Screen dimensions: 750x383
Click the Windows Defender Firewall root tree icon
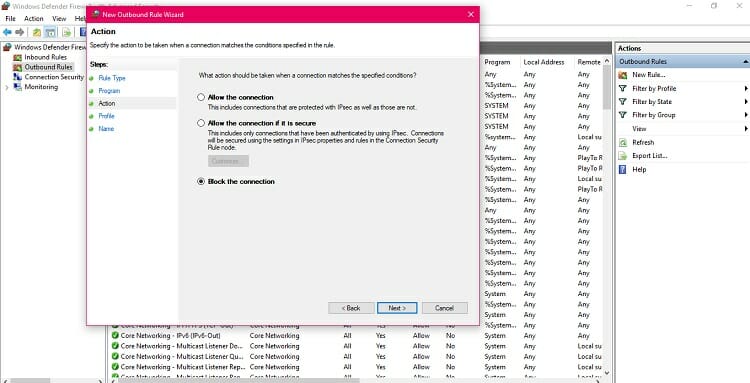point(6,47)
